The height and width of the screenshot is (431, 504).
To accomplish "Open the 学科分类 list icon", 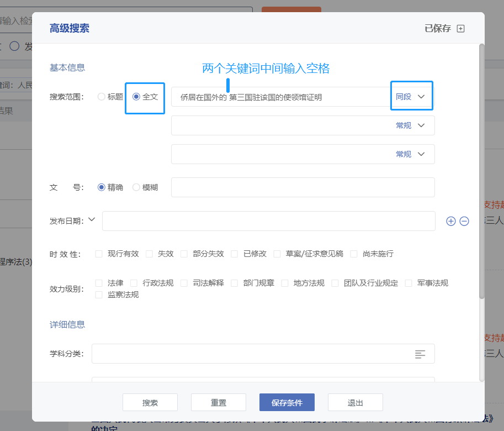I will [420, 354].
